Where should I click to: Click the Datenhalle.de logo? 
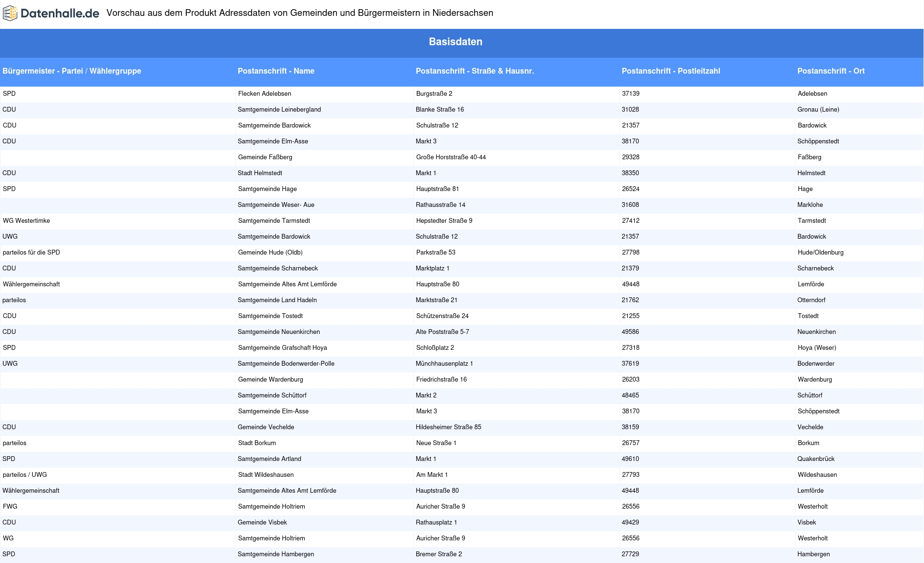[51, 13]
